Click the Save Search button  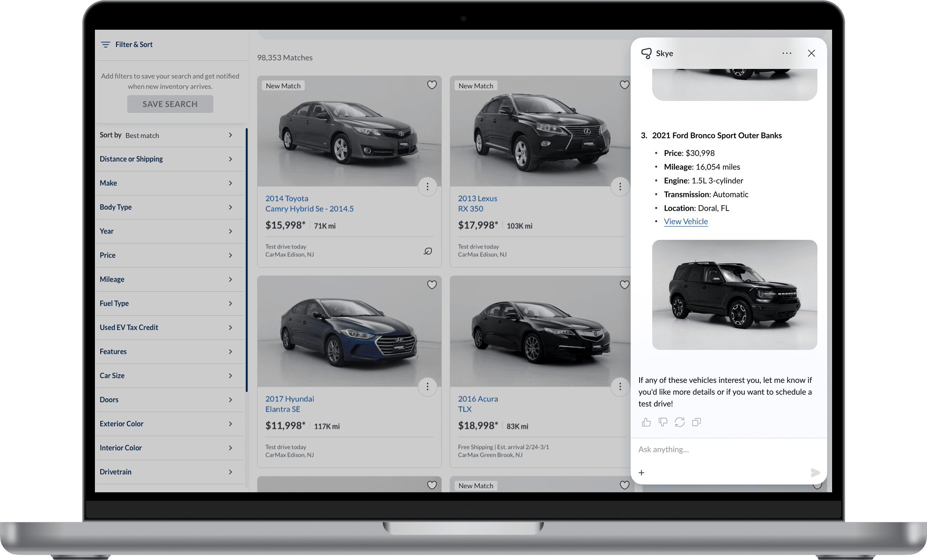point(170,104)
